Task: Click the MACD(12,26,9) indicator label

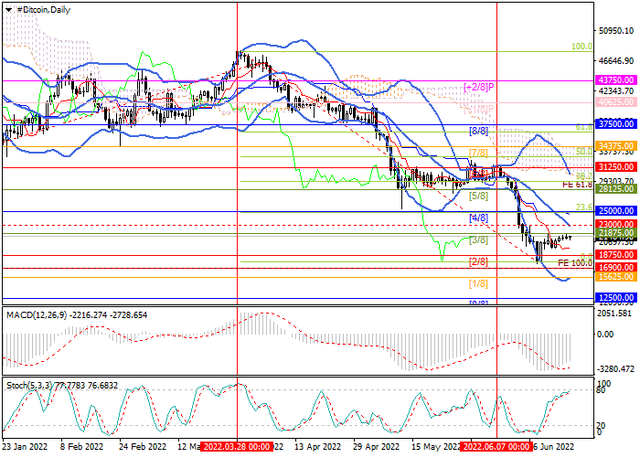Action: pos(33,315)
